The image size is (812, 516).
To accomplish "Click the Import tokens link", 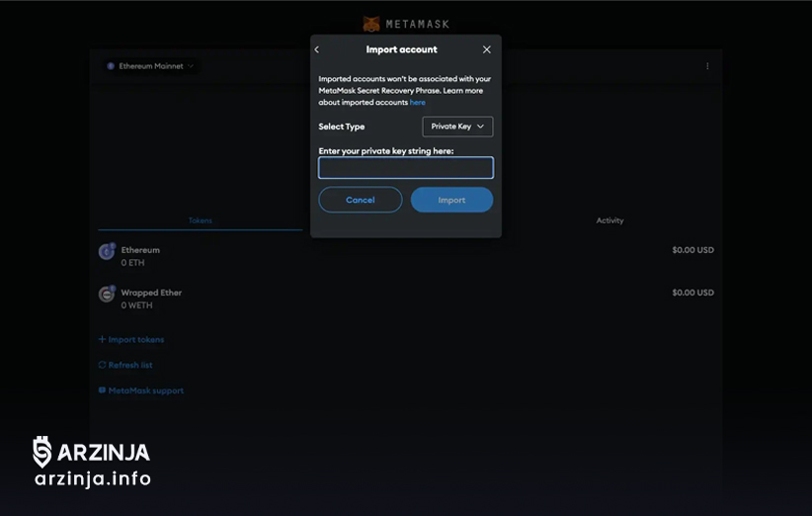I will point(131,340).
